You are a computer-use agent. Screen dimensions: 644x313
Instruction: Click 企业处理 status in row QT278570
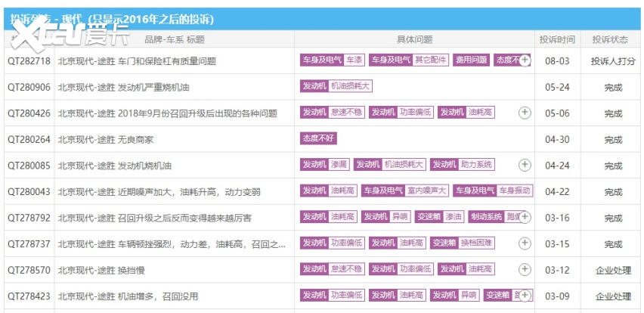[612, 270]
